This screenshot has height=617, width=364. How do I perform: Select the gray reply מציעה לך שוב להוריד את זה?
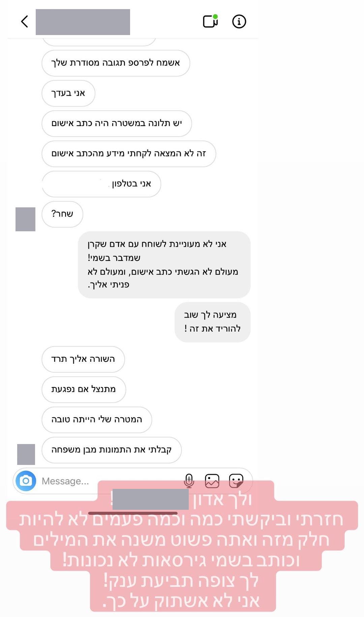pyautogui.click(x=212, y=322)
